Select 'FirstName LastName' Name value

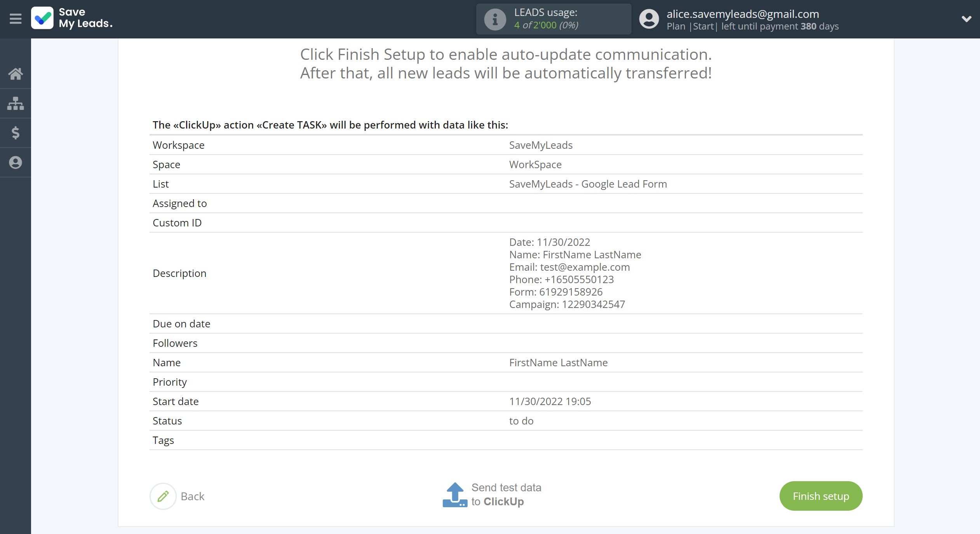coord(559,363)
